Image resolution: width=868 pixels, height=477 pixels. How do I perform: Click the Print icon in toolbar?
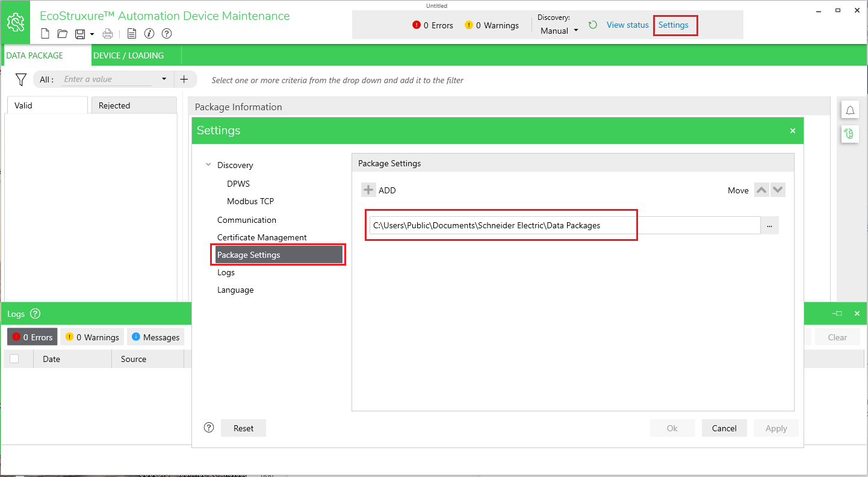coord(108,34)
